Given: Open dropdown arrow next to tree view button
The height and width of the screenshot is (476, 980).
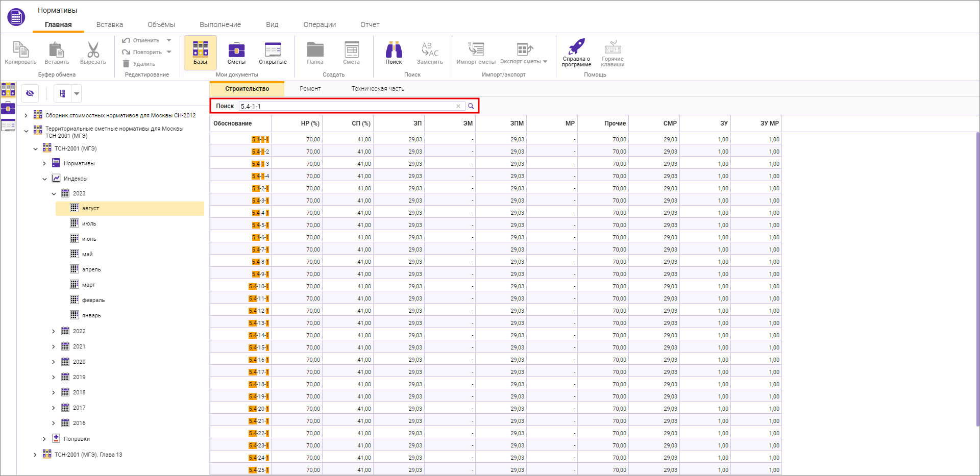Looking at the screenshot, I should click(77, 93).
